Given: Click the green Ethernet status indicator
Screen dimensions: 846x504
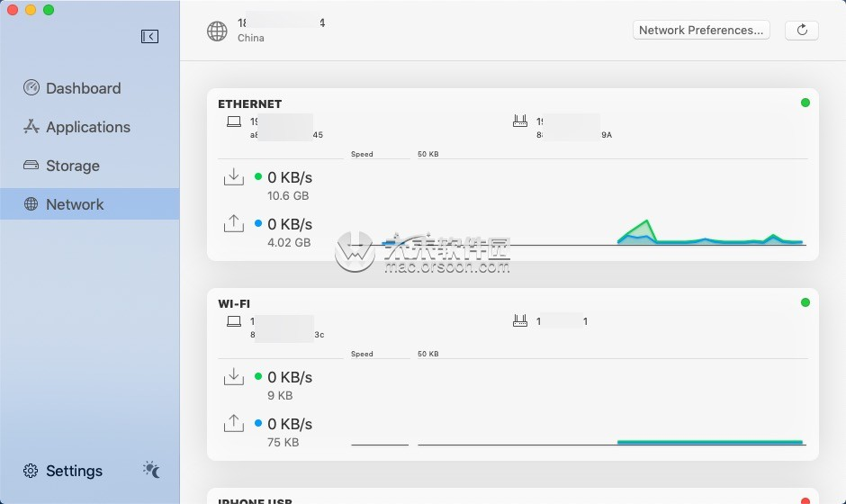Looking at the screenshot, I should (x=805, y=103).
